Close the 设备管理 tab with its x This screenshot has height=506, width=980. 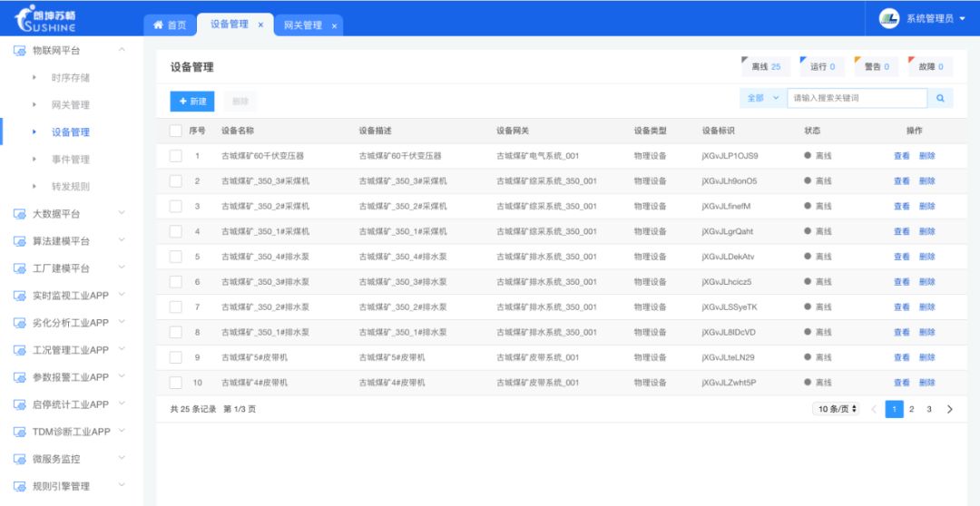pos(260,25)
